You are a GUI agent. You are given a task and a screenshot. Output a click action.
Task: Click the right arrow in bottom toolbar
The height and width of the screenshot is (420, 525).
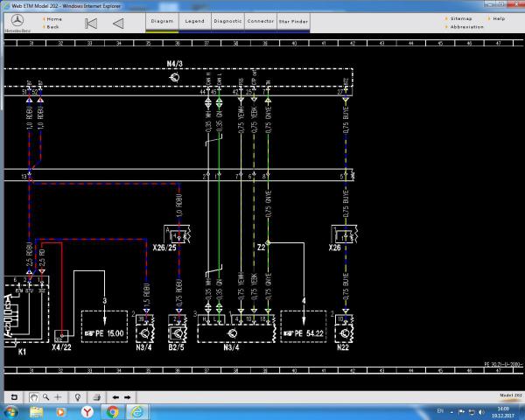[128, 396]
